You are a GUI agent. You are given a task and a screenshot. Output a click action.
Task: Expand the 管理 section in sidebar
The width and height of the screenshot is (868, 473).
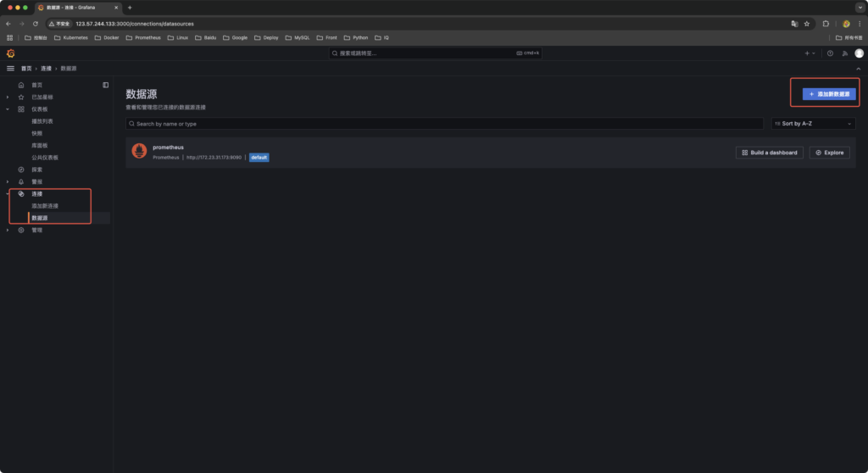click(x=8, y=230)
